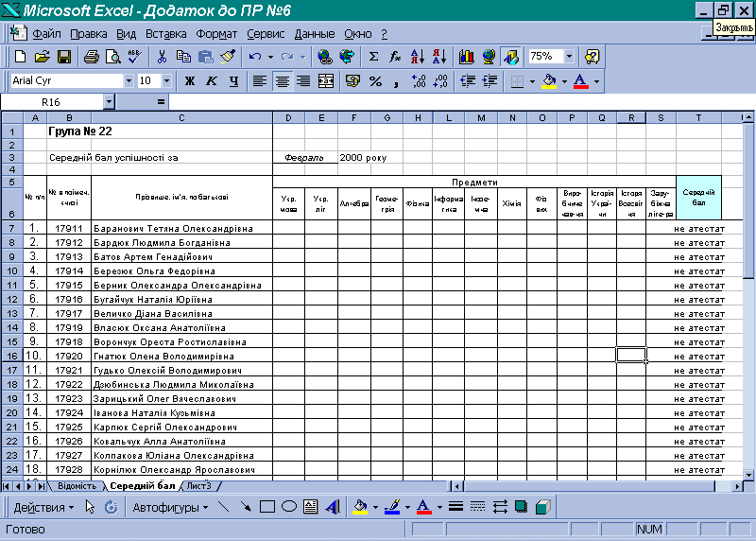Viewport: 756px width, 541px height.
Task: Open the Office Assistant help icon
Action: click(592, 57)
